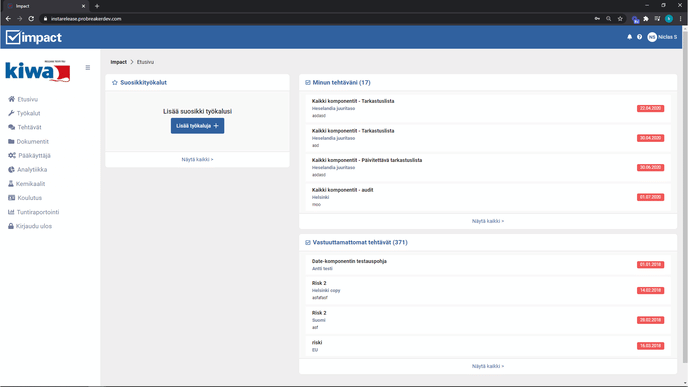688x387 pixels.
Task: Click the Tehtävät icon in sidebar
Action: 11,127
